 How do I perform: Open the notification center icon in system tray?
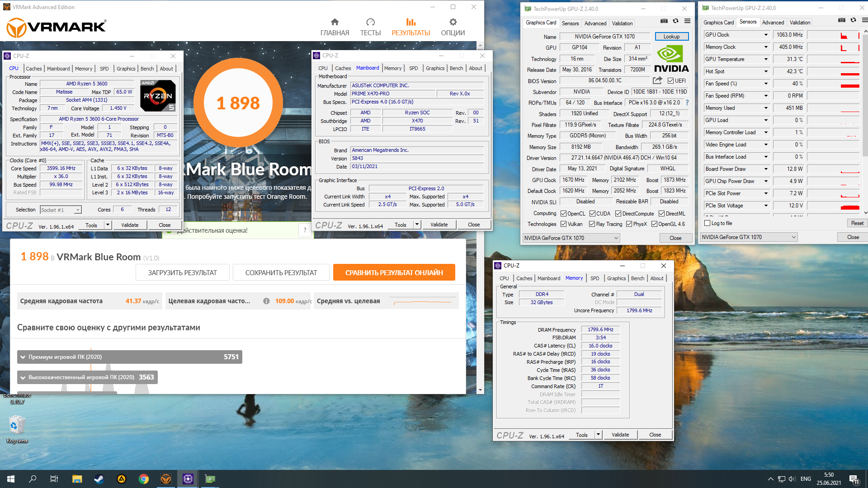(x=854, y=479)
